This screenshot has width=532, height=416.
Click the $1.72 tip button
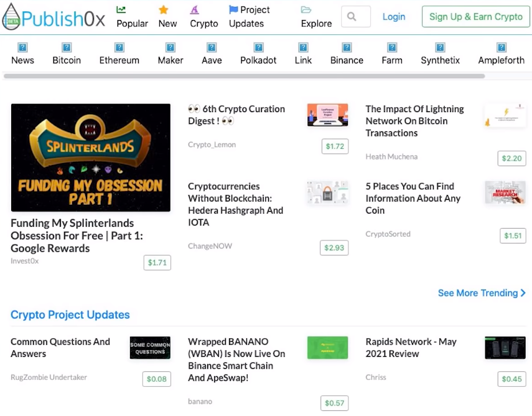pos(335,146)
